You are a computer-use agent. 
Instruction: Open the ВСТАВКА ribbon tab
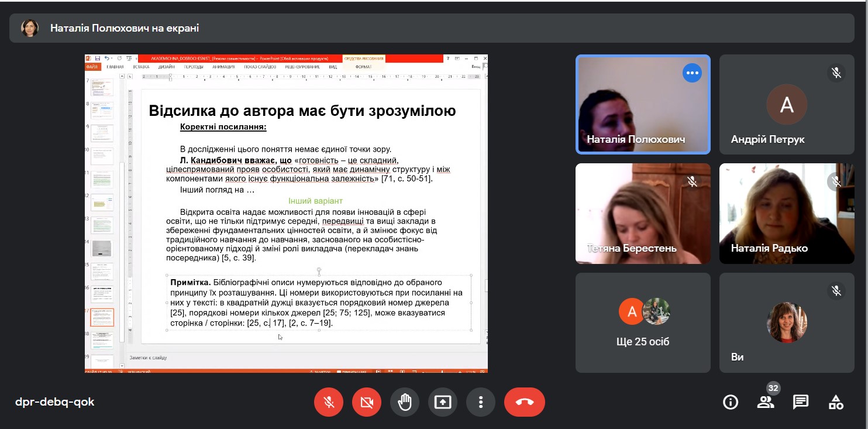click(141, 67)
